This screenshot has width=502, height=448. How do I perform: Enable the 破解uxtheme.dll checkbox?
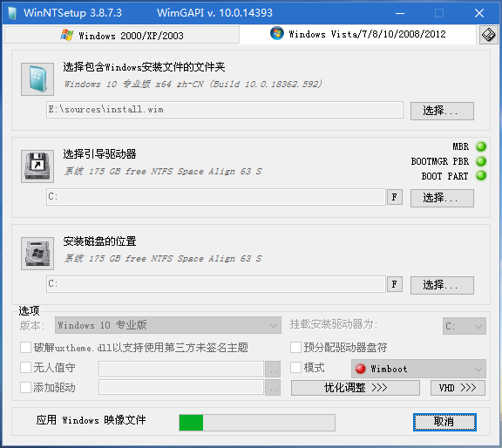tap(25, 347)
